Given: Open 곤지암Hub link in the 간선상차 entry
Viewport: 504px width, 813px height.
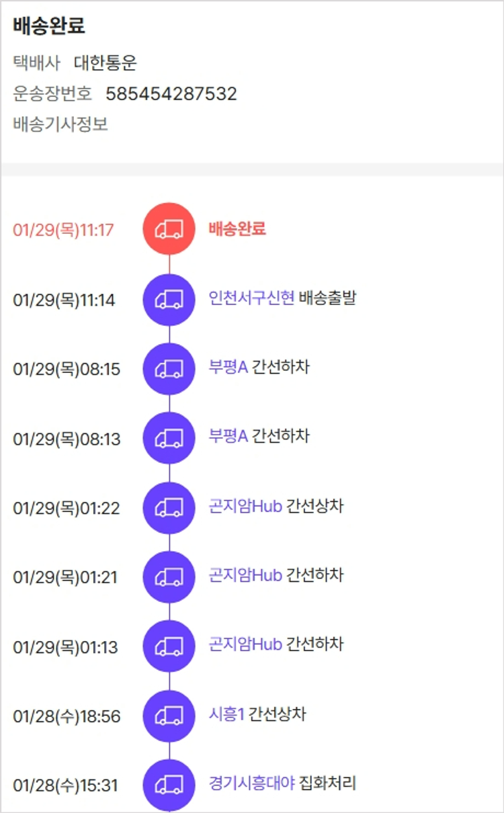Looking at the screenshot, I should tap(245, 506).
